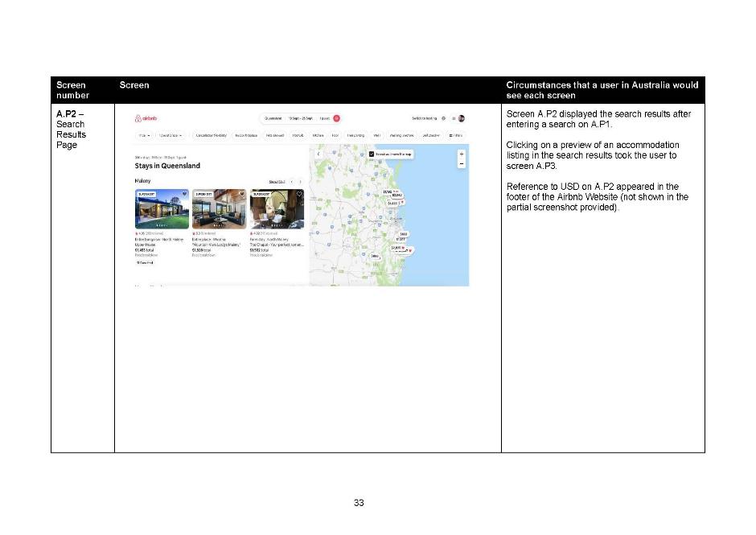Click the Airbnb logo in the header
This screenshot has height=535, width=756.
(x=146, y=118)
